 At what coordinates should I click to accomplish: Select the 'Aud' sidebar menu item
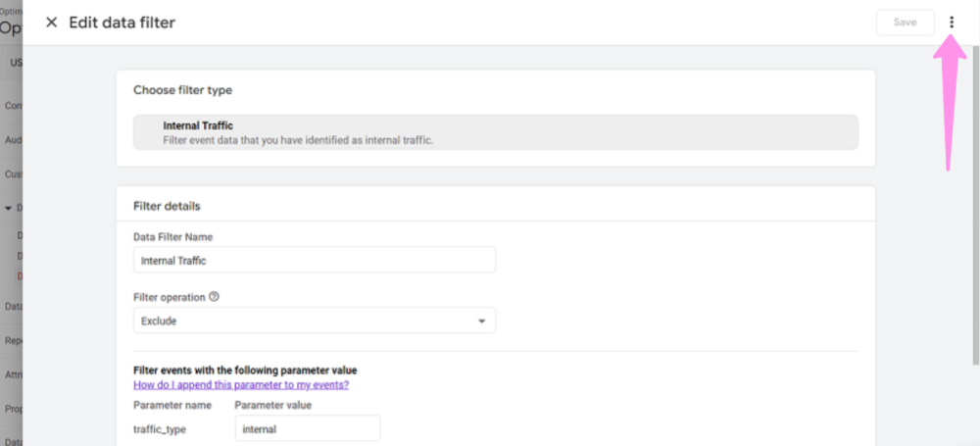click(13, 140)
